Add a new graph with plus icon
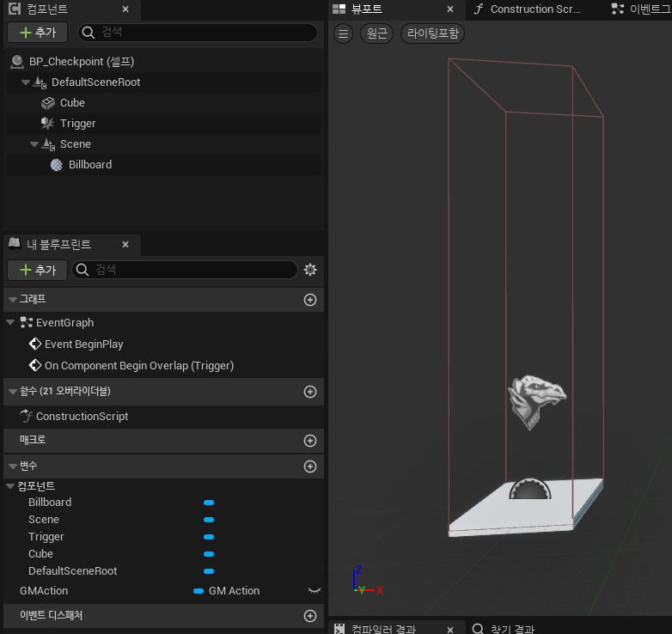 coord(310,300)
